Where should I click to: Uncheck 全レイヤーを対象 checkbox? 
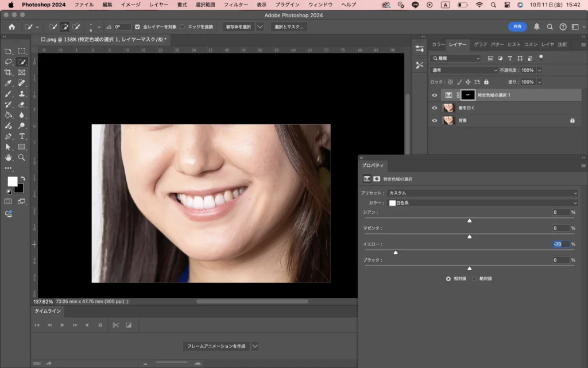137,26
